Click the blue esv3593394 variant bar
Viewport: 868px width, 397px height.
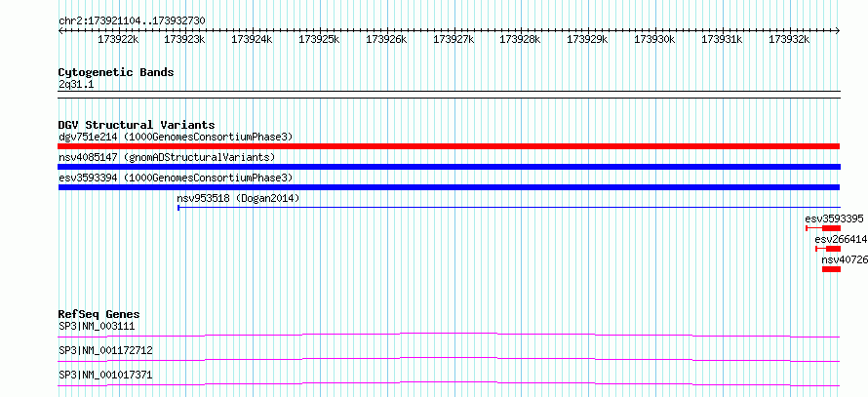click(x=449, y=187)
